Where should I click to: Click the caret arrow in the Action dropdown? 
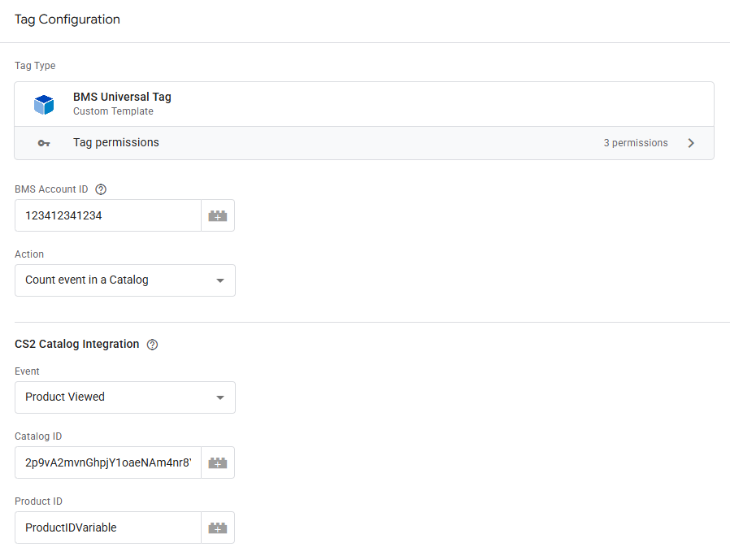219,280
